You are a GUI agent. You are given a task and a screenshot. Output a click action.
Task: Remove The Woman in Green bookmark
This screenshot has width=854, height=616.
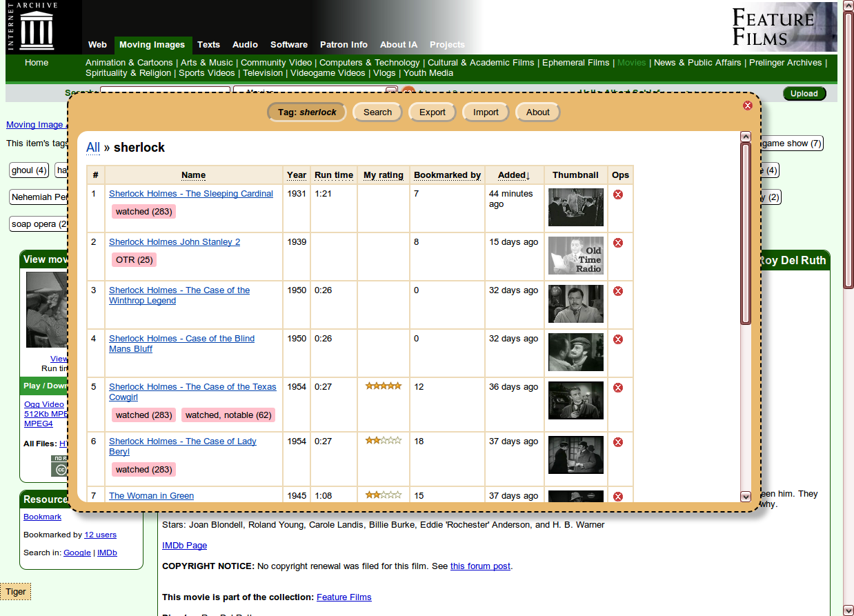618,497
